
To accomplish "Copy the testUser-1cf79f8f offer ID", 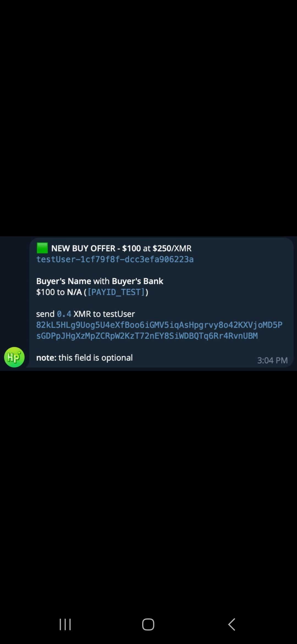I will [x=115, y=259].
